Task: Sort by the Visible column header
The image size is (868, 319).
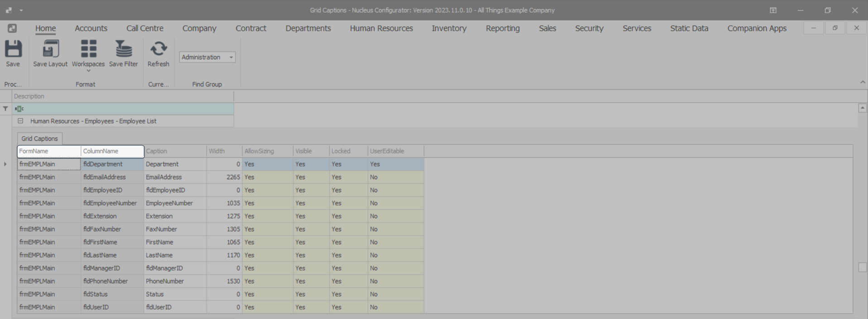Action: coord(312,151)
